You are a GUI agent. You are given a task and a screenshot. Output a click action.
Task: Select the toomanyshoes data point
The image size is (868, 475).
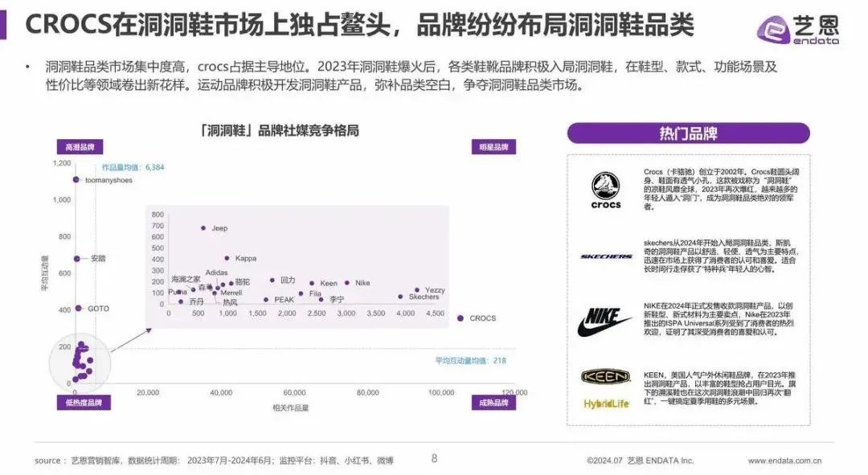[x=76, y=180]
